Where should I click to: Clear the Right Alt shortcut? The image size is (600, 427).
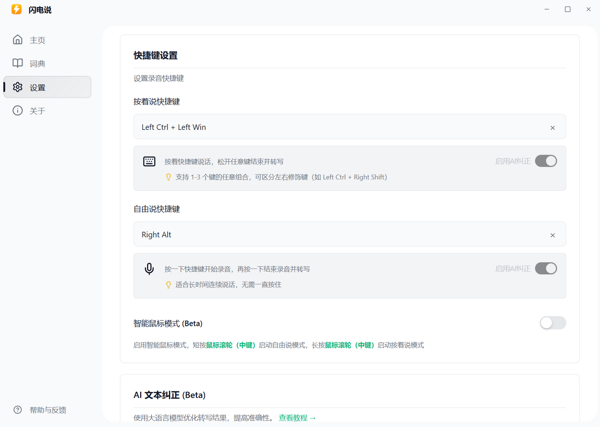coord(552,236)
